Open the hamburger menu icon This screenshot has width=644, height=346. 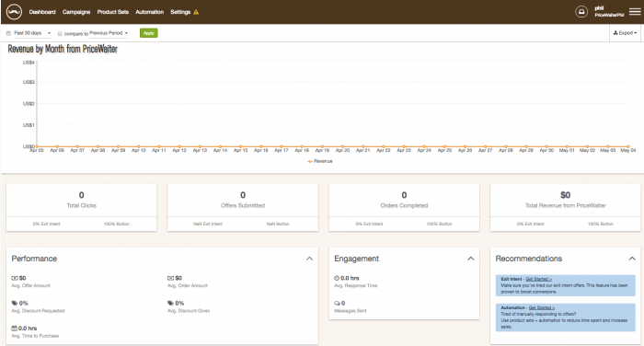click(635, 12)
